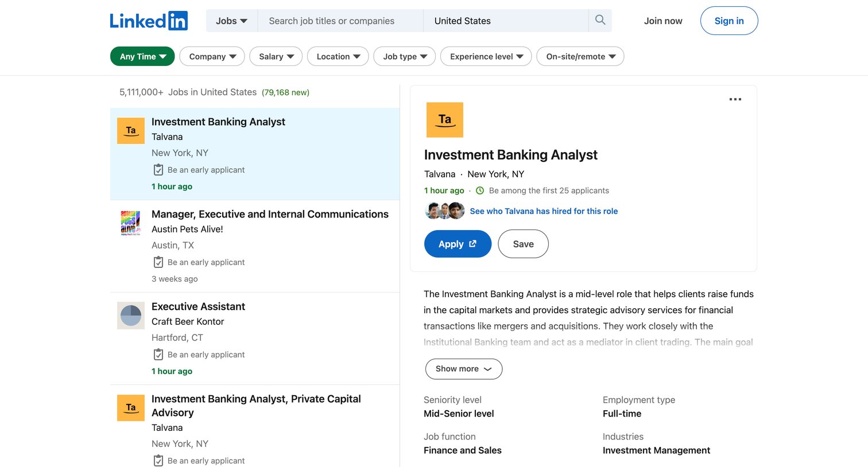
Task: Click the Join now link
Action: click(663, 21)
